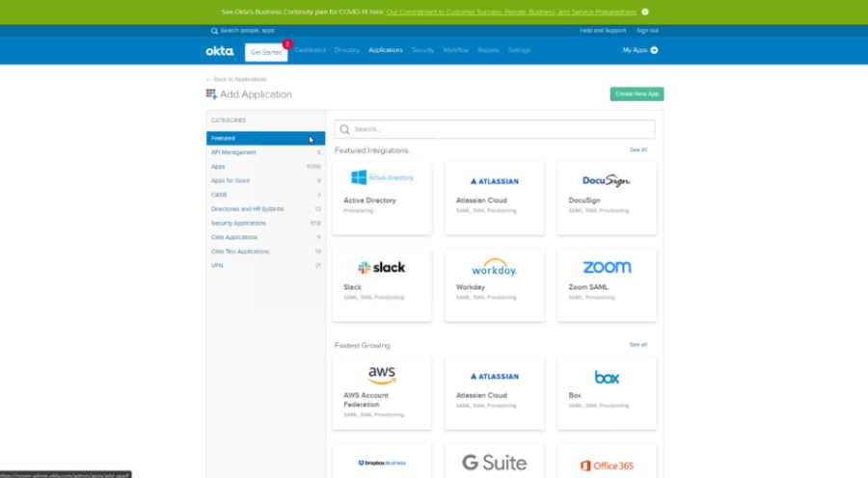The height and width of the screenshot is (478, 868).
Task: Open the G Suite app tile
Action: tap(494, 463)
